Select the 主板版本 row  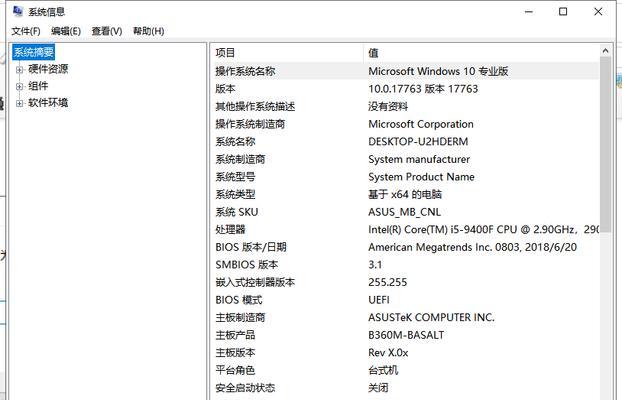tap(405, 352)
